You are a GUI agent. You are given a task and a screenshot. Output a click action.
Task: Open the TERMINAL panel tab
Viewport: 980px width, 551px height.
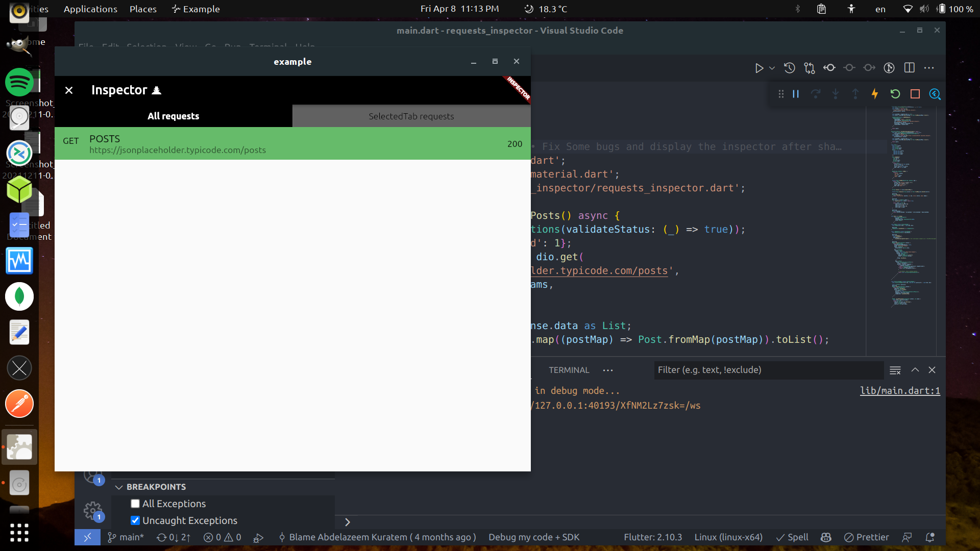click(569, 370)
